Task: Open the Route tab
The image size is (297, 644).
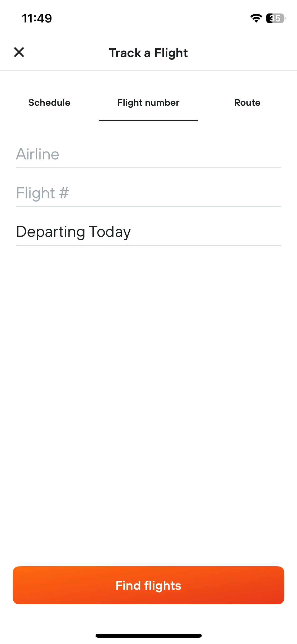Action: pyautogui.click(x=247, y=103)
